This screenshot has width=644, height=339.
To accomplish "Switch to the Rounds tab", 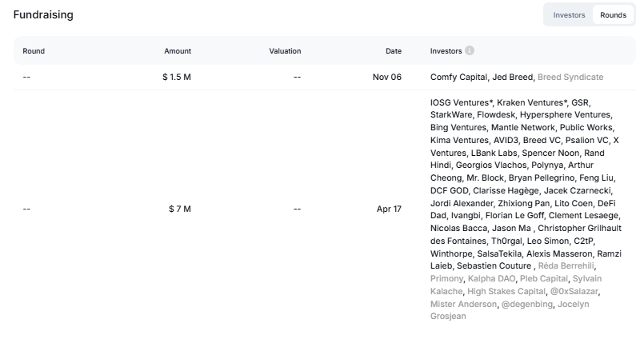I will pyautogui.click(x=613, y=14).
